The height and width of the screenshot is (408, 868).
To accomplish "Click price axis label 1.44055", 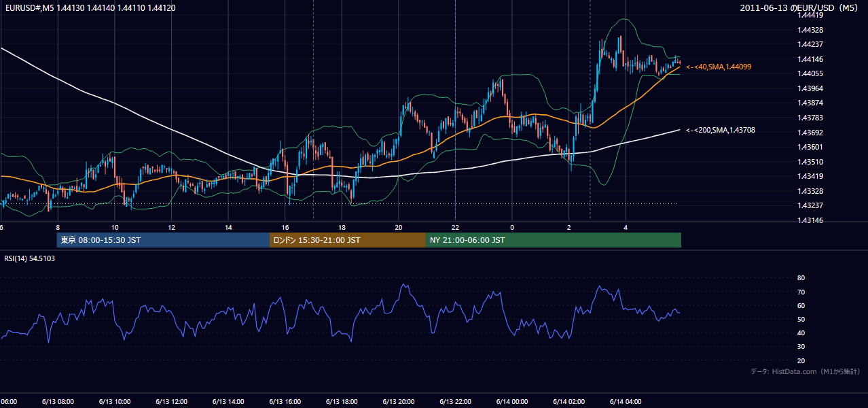I will point(810,73).
